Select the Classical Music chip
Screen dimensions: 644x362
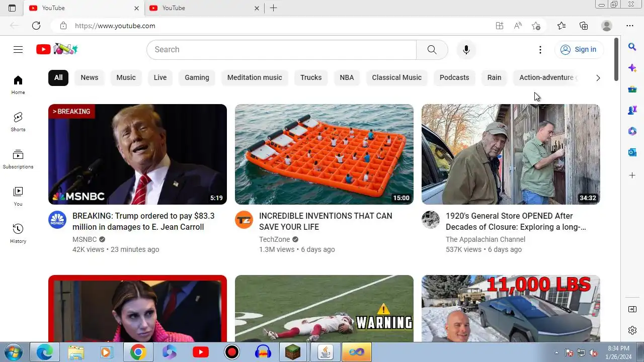pos(397,77)
